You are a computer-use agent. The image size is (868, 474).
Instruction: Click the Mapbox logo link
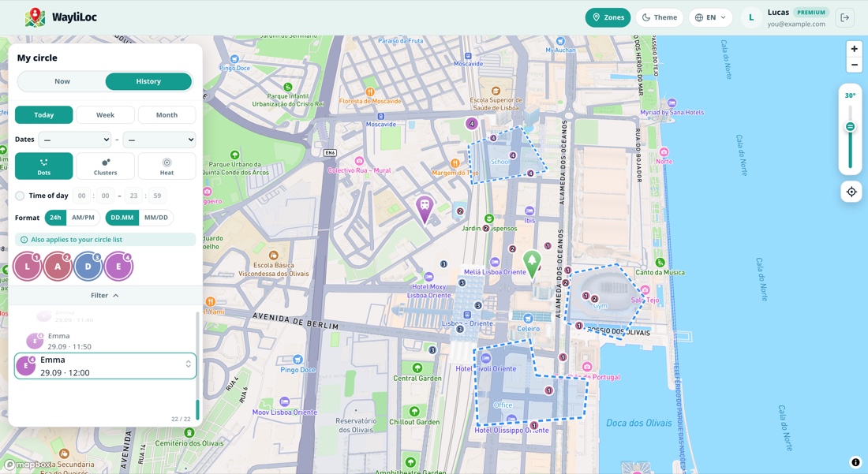(28, 465)
